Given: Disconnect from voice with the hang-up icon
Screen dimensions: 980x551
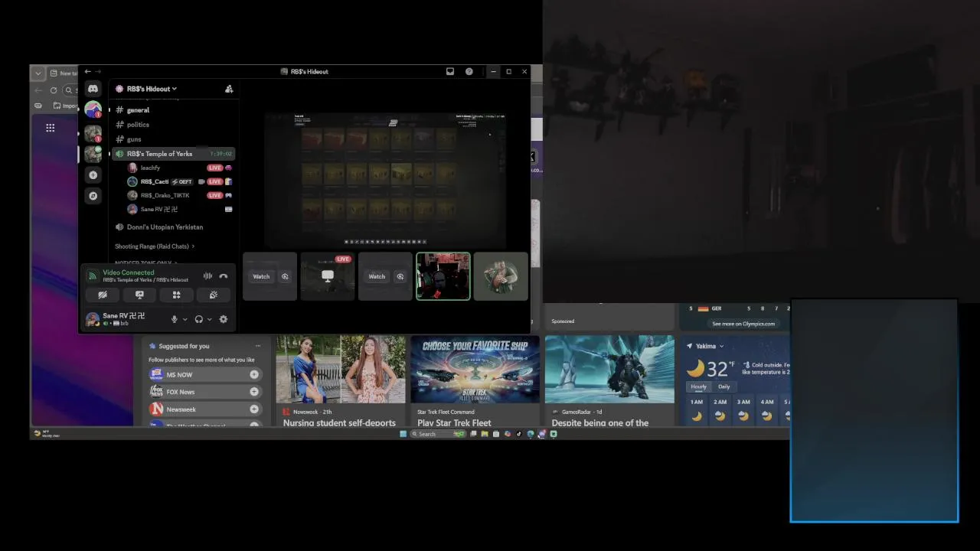Looking at the screenshot, I should coord(223,276).
